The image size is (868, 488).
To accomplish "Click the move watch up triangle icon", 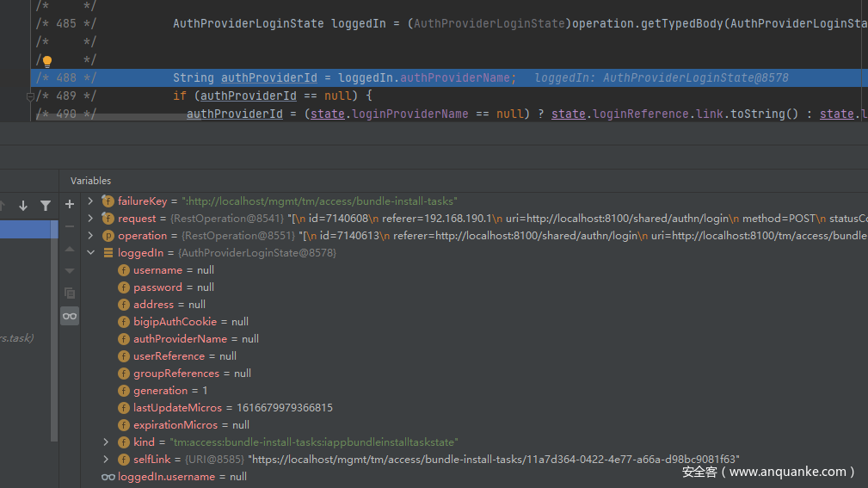I will 70,249.
